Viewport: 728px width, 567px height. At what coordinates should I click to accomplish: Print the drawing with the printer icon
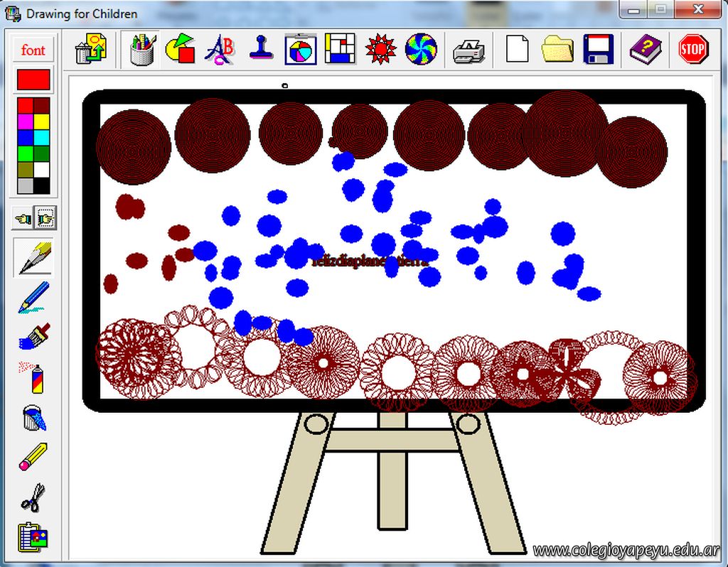pos(469,50)
